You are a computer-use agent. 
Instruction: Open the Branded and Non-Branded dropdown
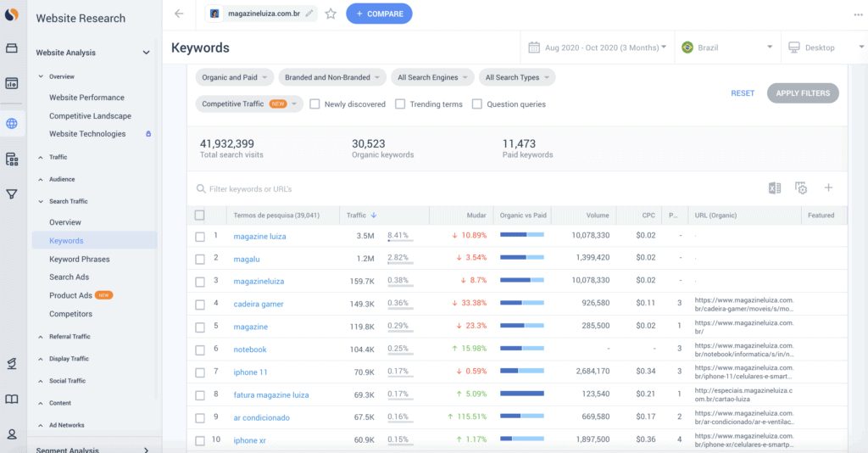pyautogui.click(x=332, y=77)
